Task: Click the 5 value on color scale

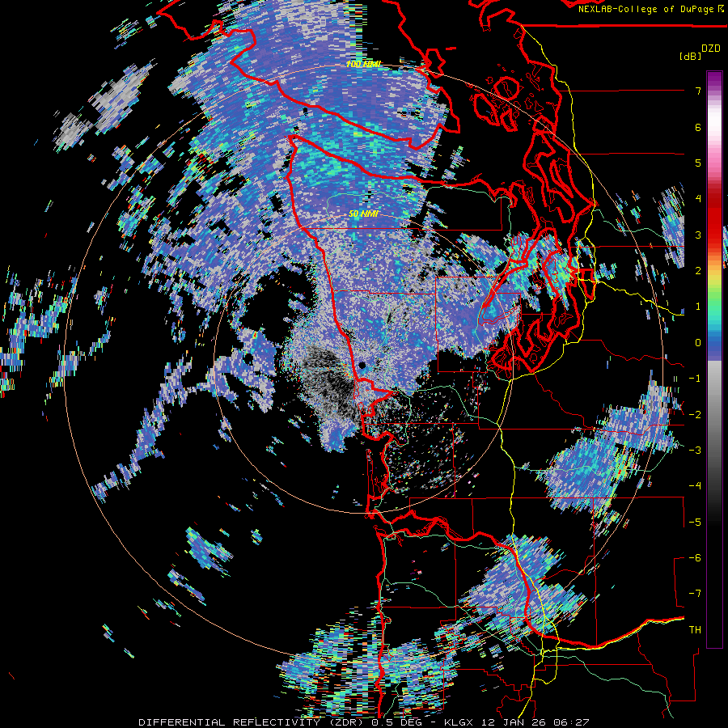Action: (x=698, y=163)
